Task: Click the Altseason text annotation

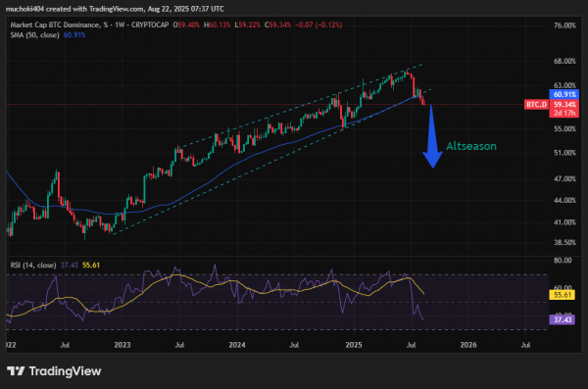Action: click(471, 146)
